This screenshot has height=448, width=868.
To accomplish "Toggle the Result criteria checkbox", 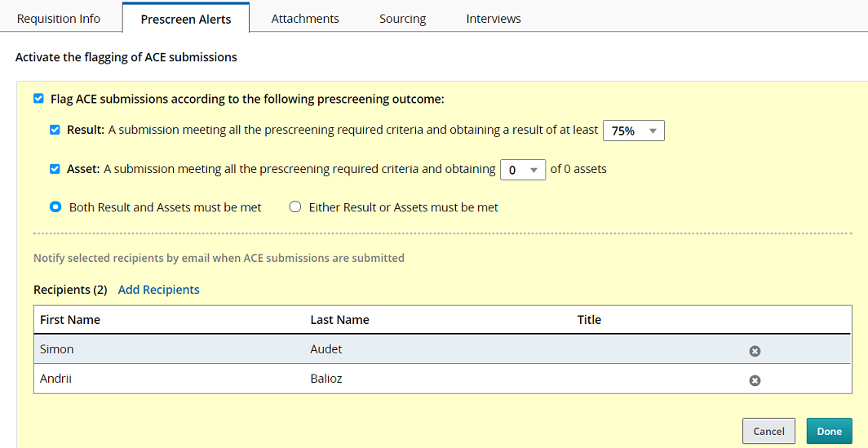I will click(x=55, y=130).
